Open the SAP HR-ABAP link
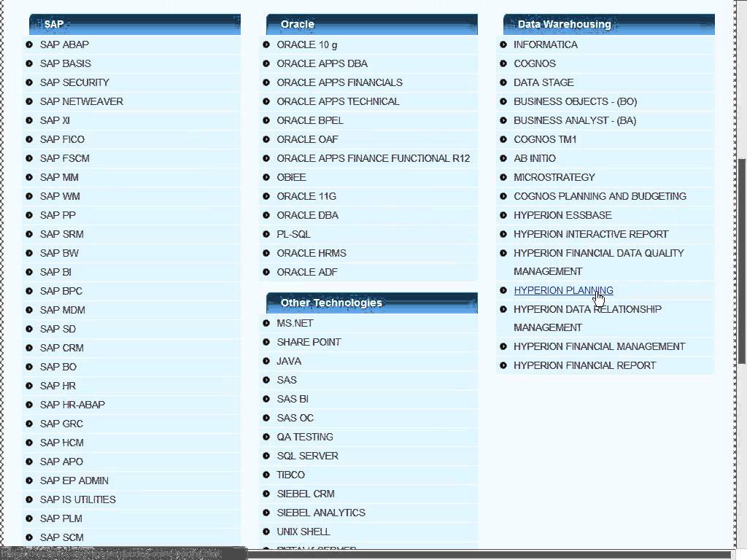The height and width of the screenshot is (560, 747). pyautogui.click(x=72, y=405)
